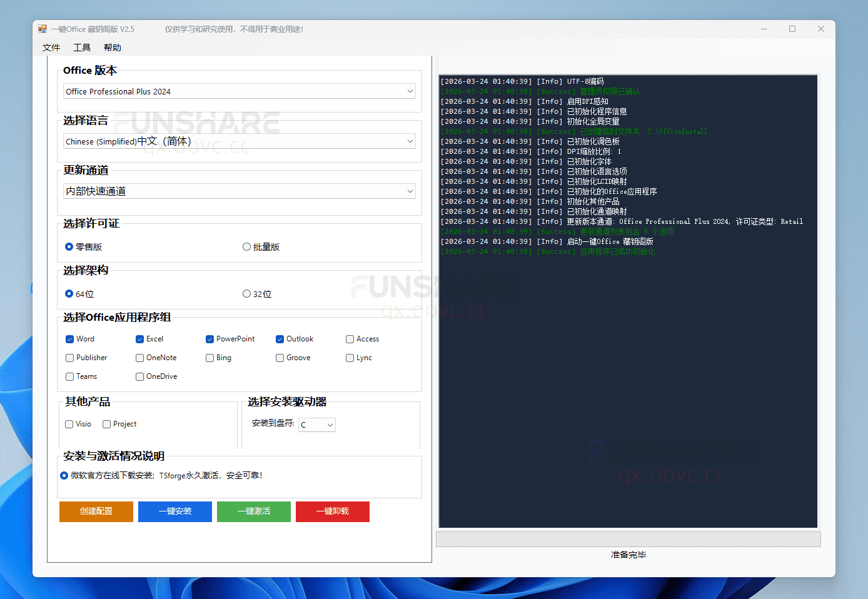Click the 一键激活 button
This screenshot has height=599, width=868.
pos(253,511)
